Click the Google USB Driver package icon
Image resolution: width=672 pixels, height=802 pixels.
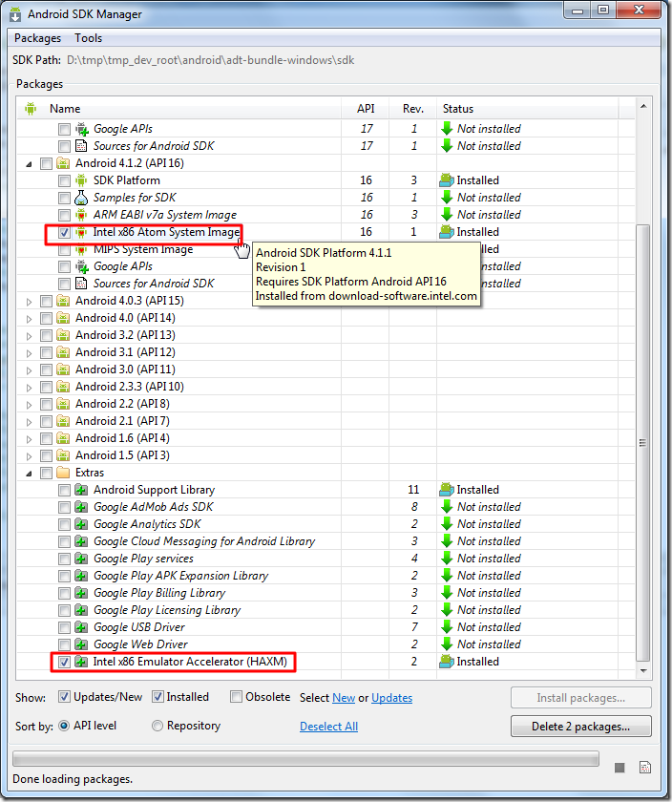point(81,627)
